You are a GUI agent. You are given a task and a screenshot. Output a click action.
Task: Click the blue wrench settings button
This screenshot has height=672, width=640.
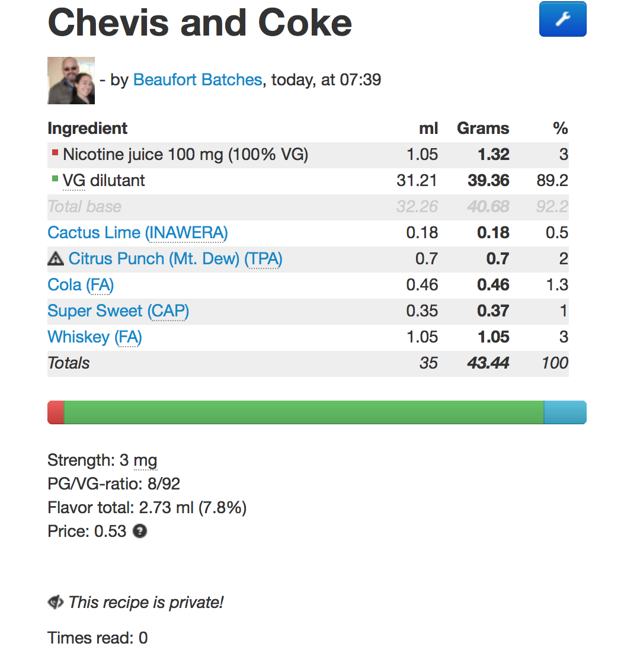click(562, 20)
